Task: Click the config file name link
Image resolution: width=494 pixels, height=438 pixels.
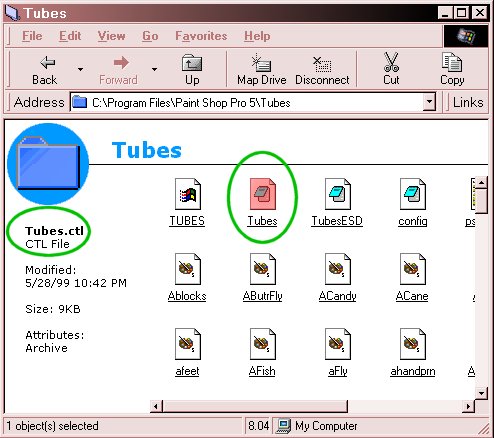Action: point(413,221)
